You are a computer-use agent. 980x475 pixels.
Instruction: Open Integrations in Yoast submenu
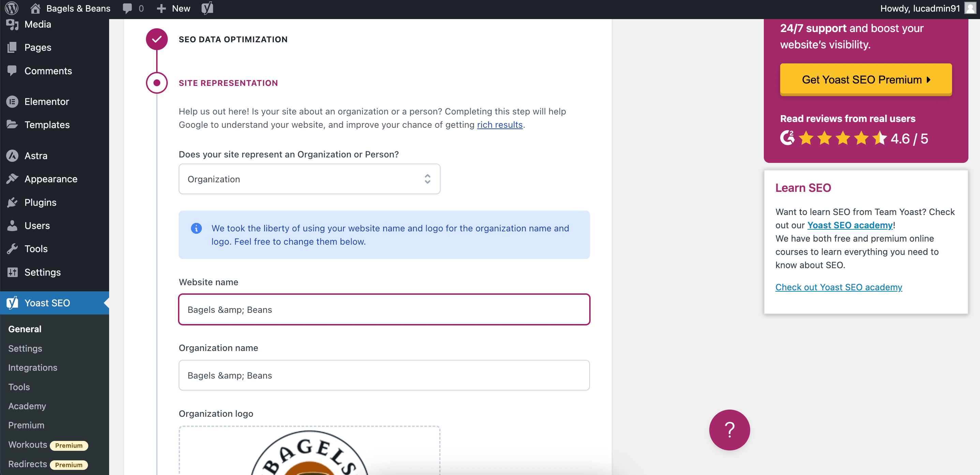pos(33,367)
